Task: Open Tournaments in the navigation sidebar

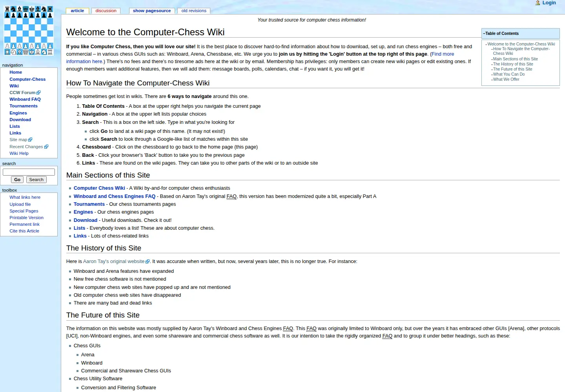Action: point(24,106)
